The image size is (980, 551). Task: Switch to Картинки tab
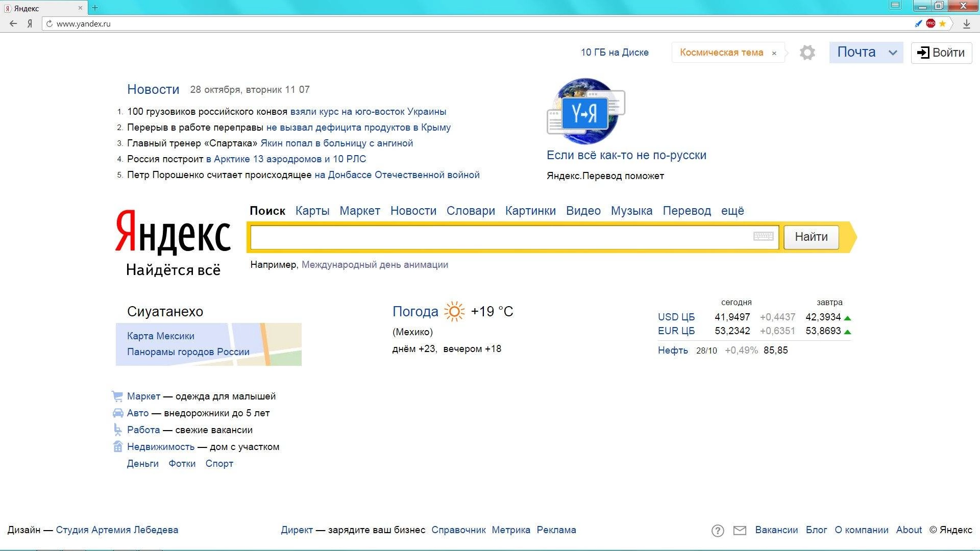point(530,211)
